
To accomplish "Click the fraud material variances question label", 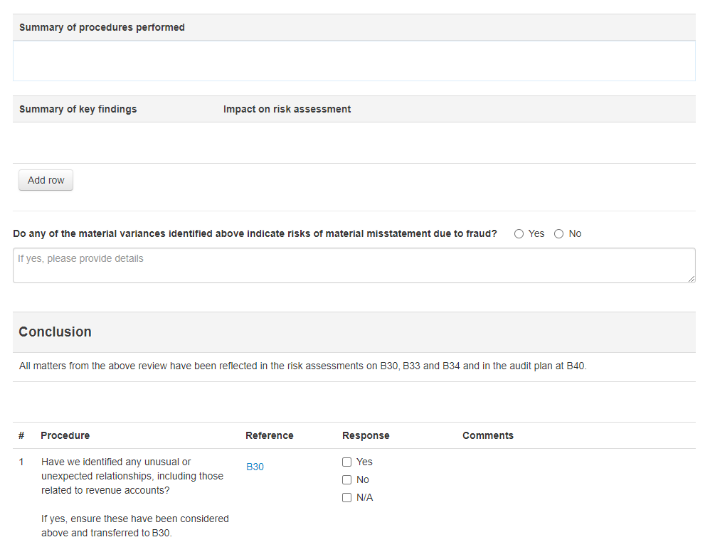I will click(255, 234).
